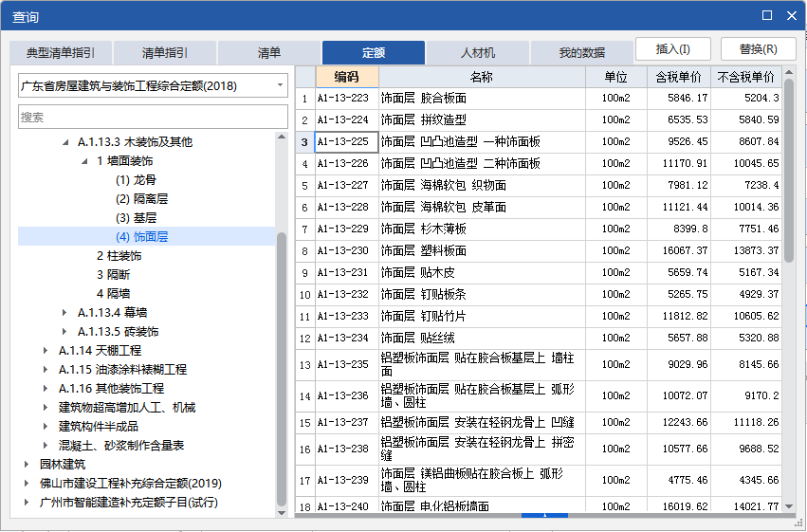This screenshot has width=807, height=532.
Task: Click the name 饰面层 贴丝绒
Action: (418, 338)
